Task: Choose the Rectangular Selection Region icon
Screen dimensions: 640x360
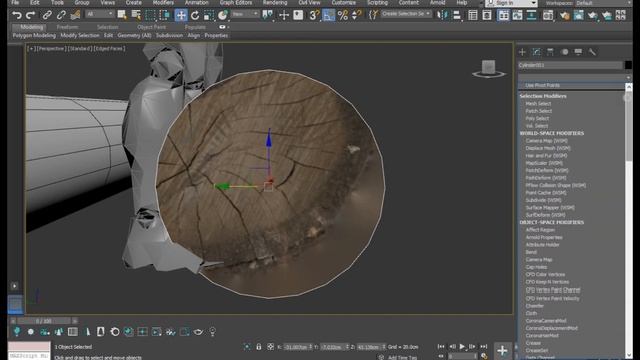Action: (151, 16)
